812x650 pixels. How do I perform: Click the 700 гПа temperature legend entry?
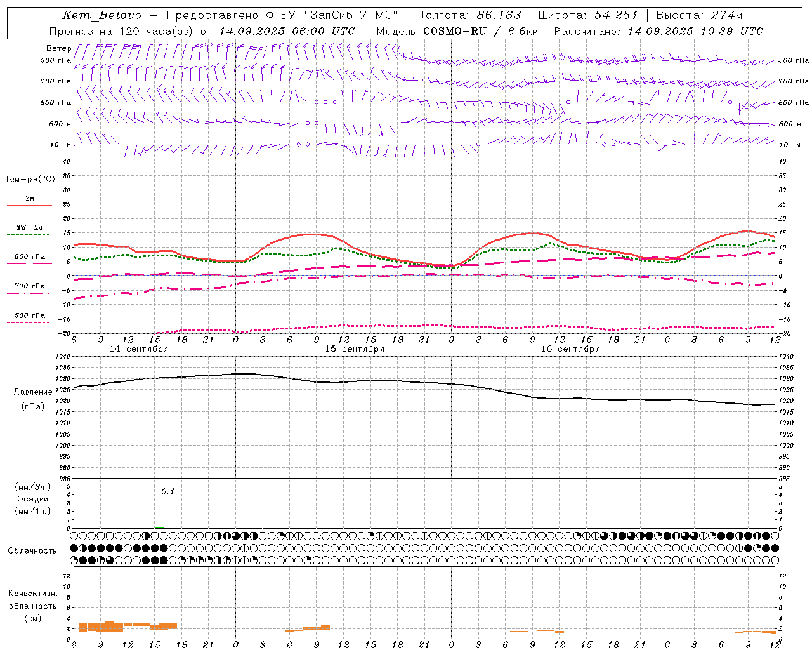coord(29,289)
